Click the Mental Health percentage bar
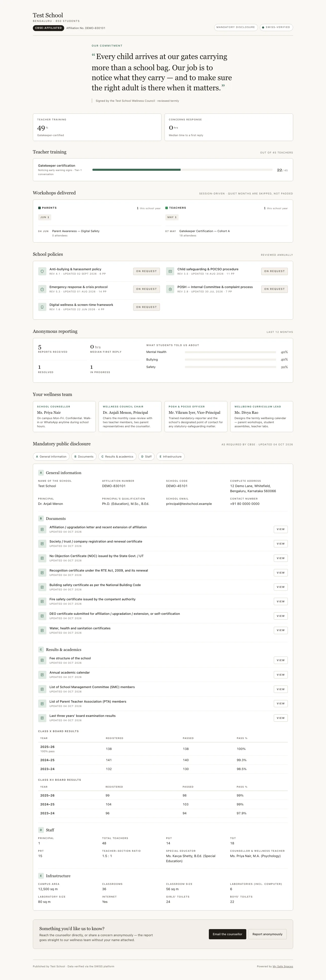Viewport: 326px width, 980px height. point(230,352)
